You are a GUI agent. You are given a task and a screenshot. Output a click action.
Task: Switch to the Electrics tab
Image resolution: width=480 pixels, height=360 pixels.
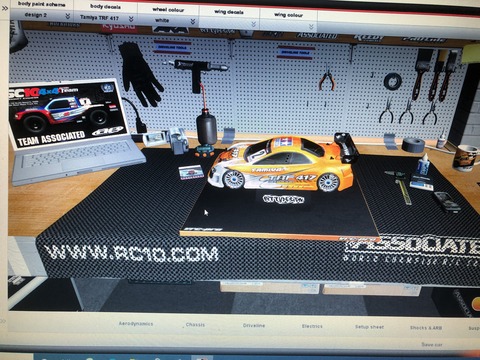click(312, 326)
